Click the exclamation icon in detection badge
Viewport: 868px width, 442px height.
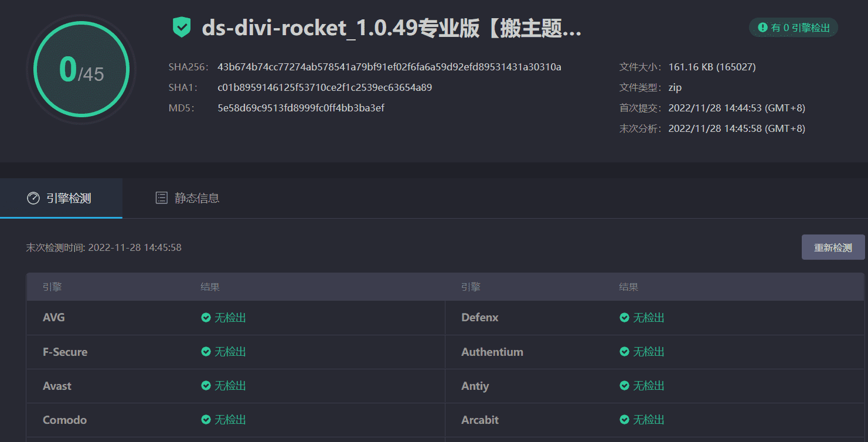pos(763,28)
